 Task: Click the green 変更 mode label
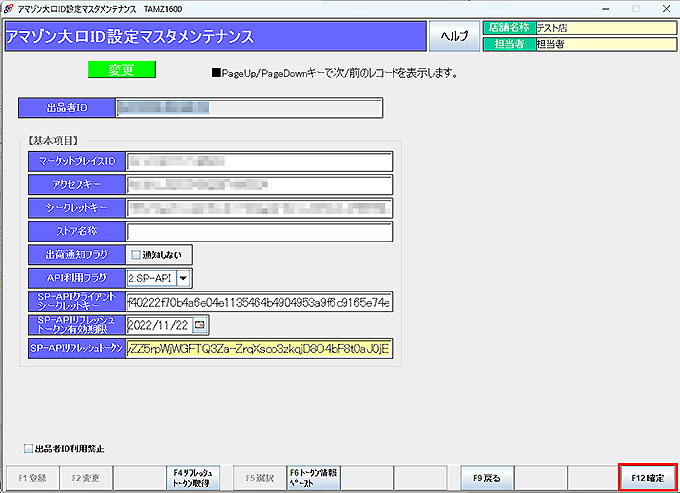point(121,70)
